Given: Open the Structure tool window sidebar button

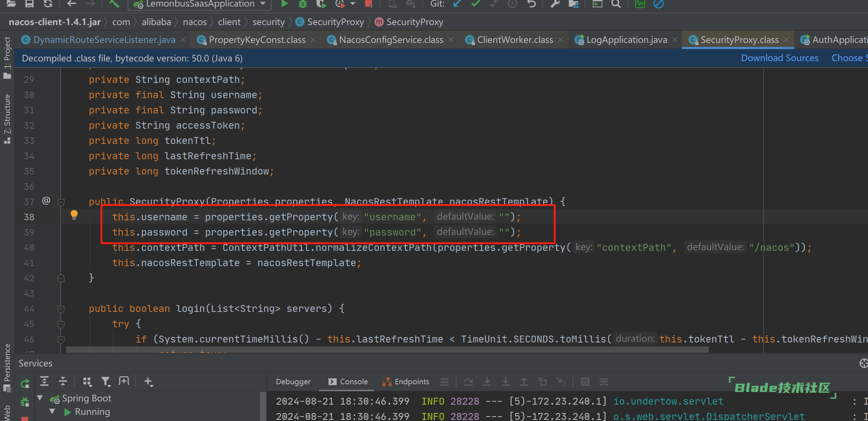Looking at the screenshot, I should pos(7,119).
